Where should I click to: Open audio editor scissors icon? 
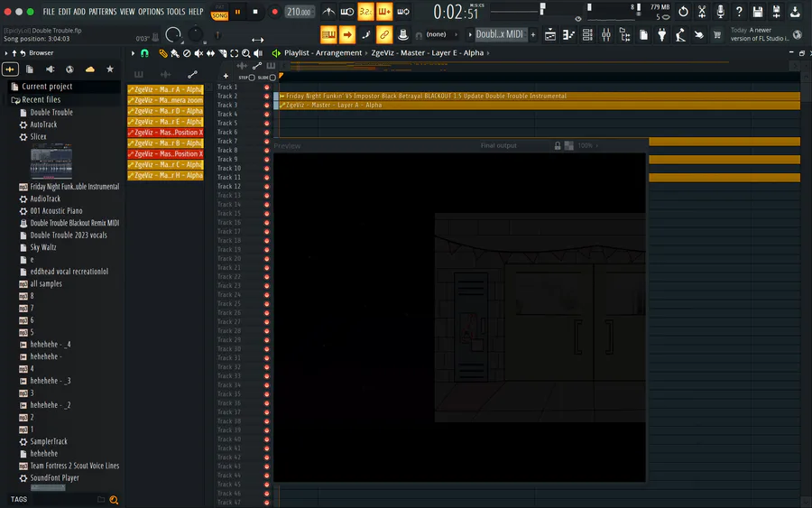coord(702,12)
